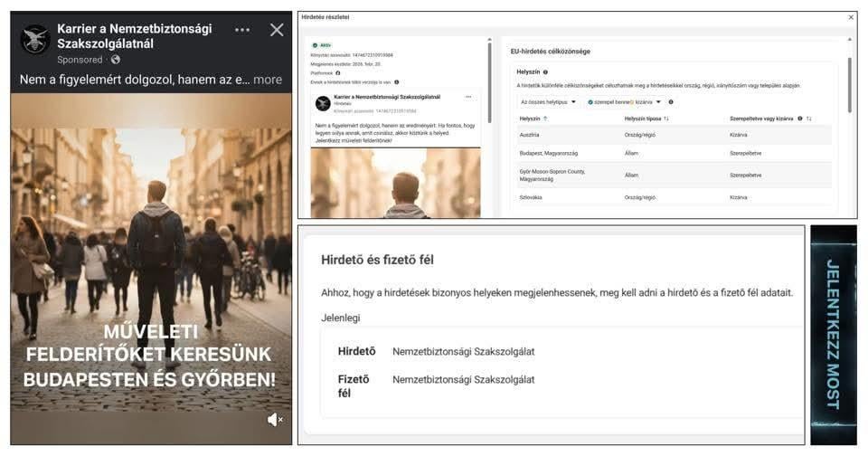Open the 'Az összes helytípus' dropdown
Screen dimensions: 868x456
point(549,101)
